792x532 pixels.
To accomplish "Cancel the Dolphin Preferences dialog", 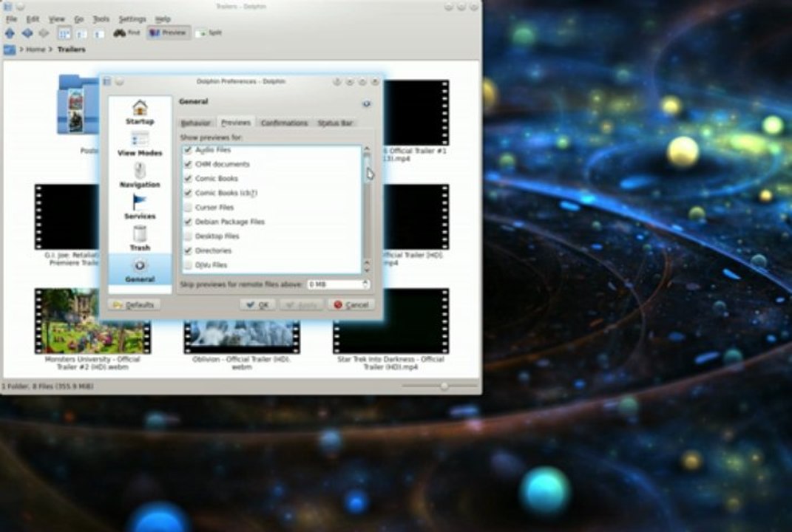I will 351,305.
